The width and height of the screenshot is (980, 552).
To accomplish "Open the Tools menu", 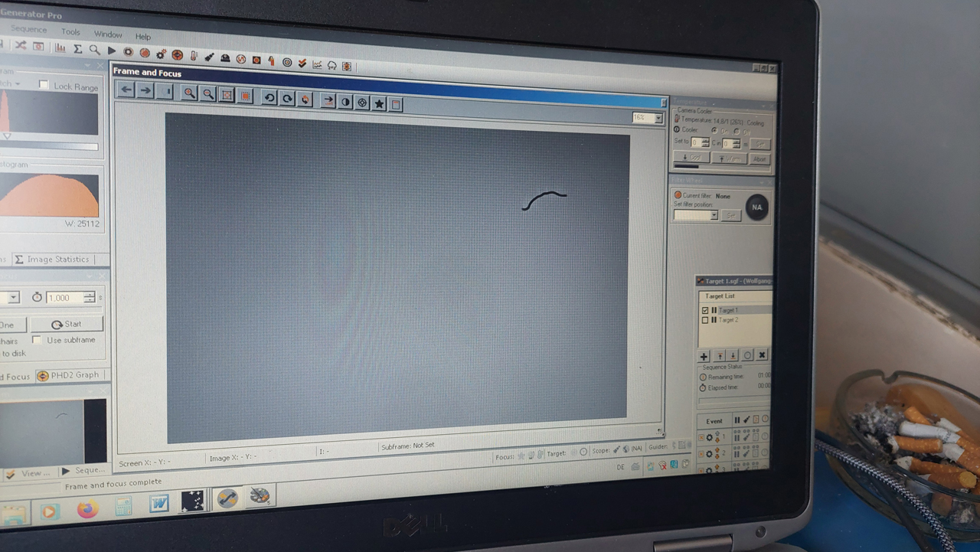I will [70, 32].
